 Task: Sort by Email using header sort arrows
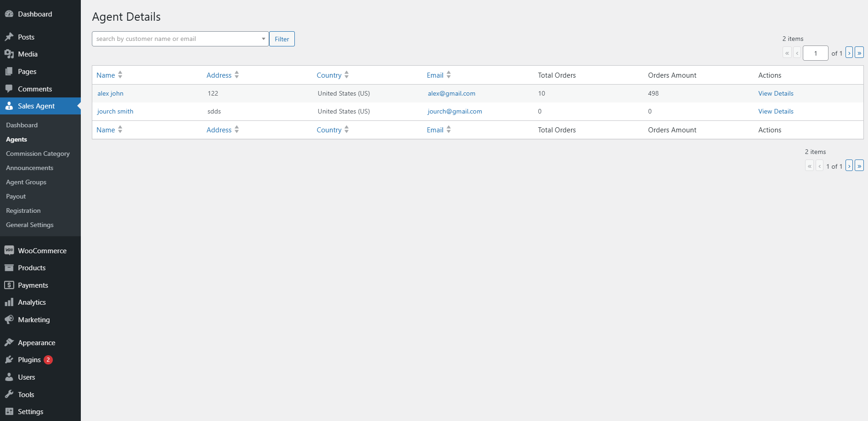[x=449, y=75]
